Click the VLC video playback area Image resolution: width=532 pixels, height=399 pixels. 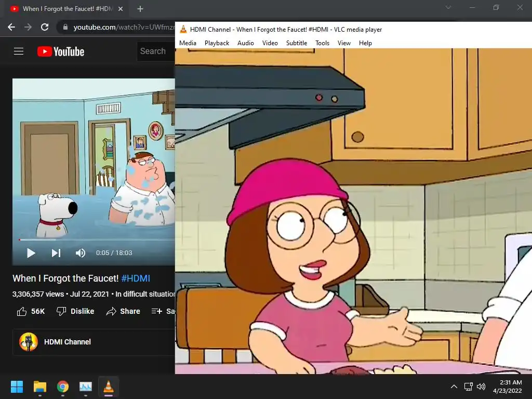pyautogui.click(x=353, y=211)
